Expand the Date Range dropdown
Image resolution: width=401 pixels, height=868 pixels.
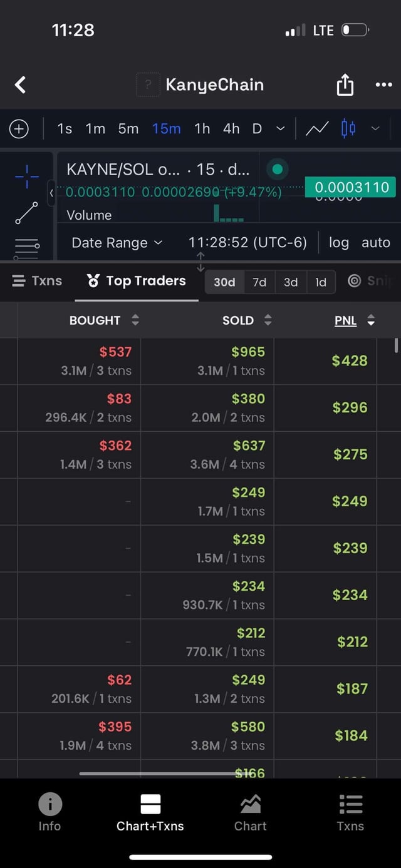click(117, 243)
